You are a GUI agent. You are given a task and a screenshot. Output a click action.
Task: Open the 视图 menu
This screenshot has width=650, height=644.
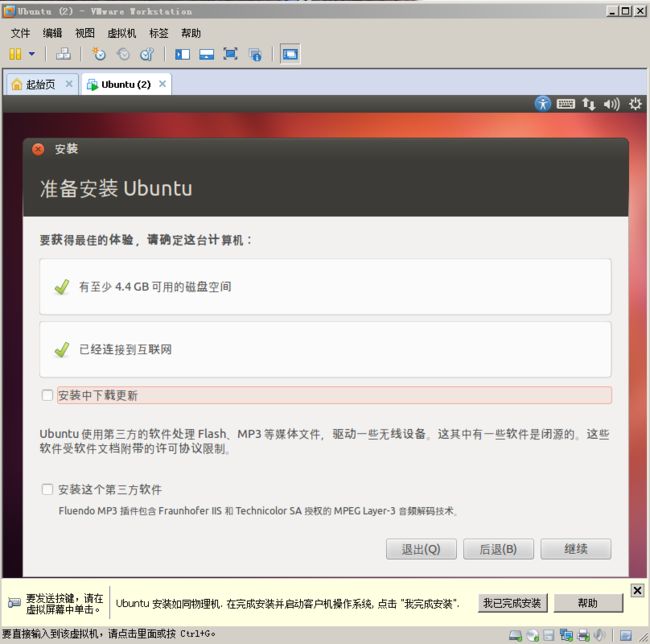click(x=85, y=33)
